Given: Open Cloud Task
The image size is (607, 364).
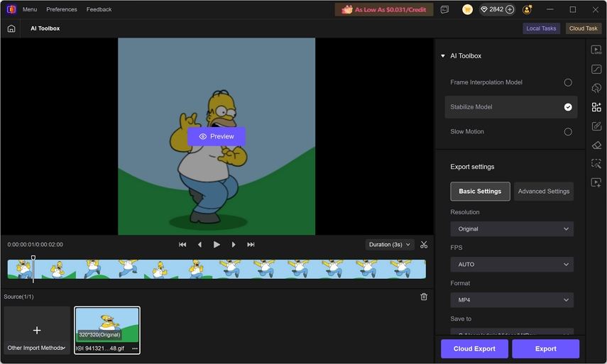Looking at the screenshot, I should pos(583,28).
